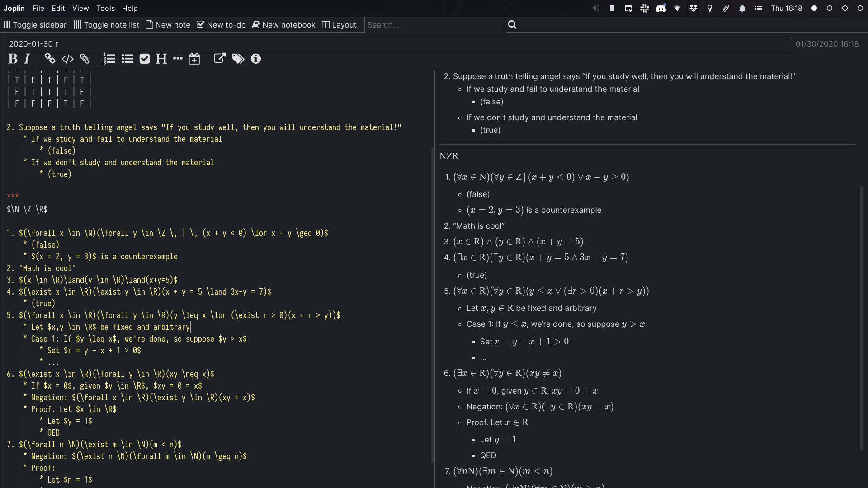Switch the editor layout with the Layout button
This screenshot has height=488, width=868.
tap(339, 25)
